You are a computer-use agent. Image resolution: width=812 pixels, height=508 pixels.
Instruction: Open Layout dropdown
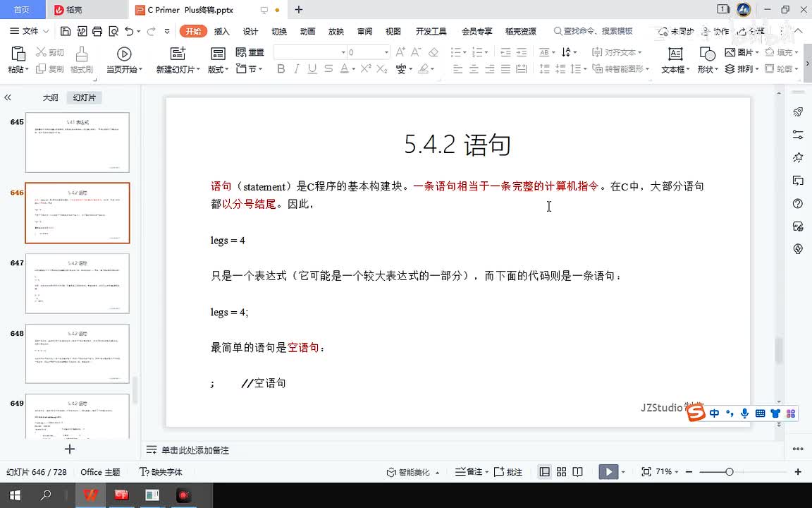click(x=218, y=69)
